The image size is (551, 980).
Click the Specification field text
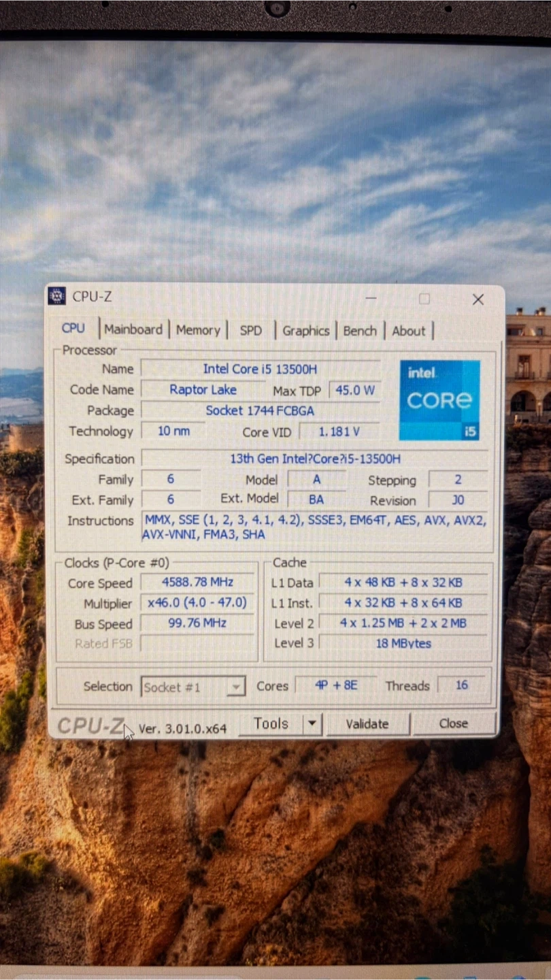[315, 459]
